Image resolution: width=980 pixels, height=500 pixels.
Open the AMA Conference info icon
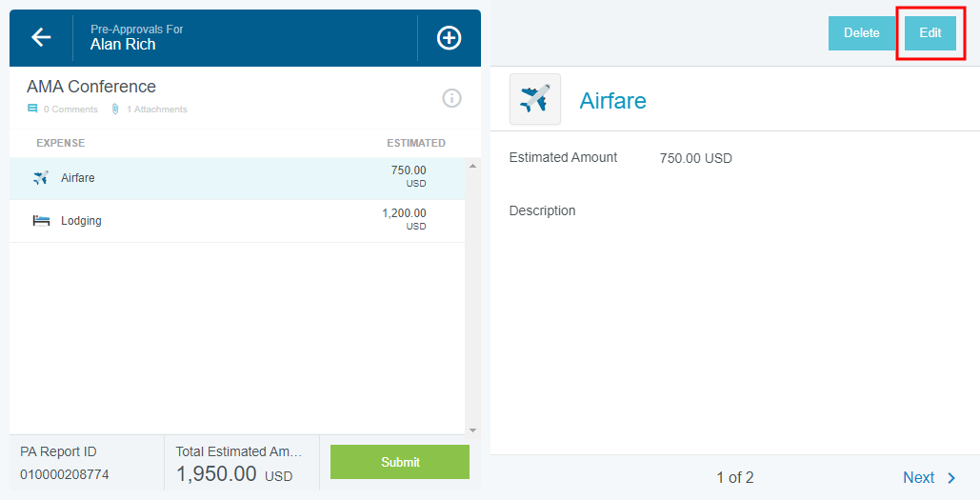[452, 98]
